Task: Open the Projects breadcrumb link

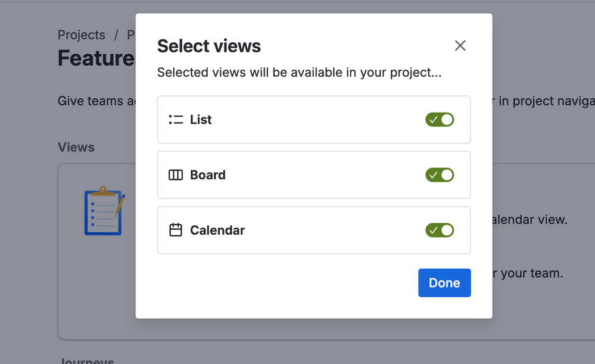Action: pos(81,35)
